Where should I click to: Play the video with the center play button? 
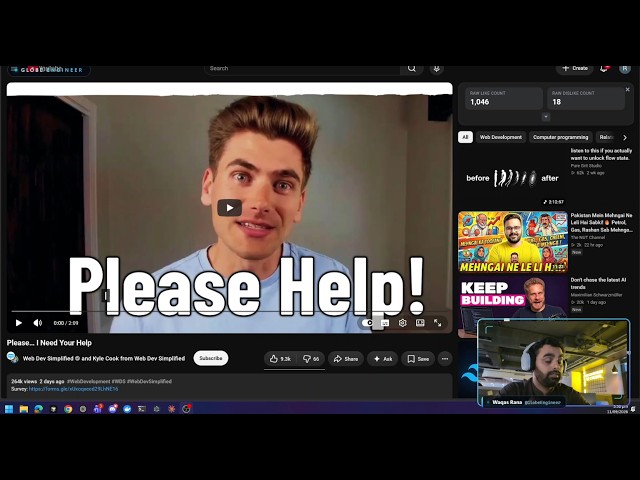[x=229, y=208]
